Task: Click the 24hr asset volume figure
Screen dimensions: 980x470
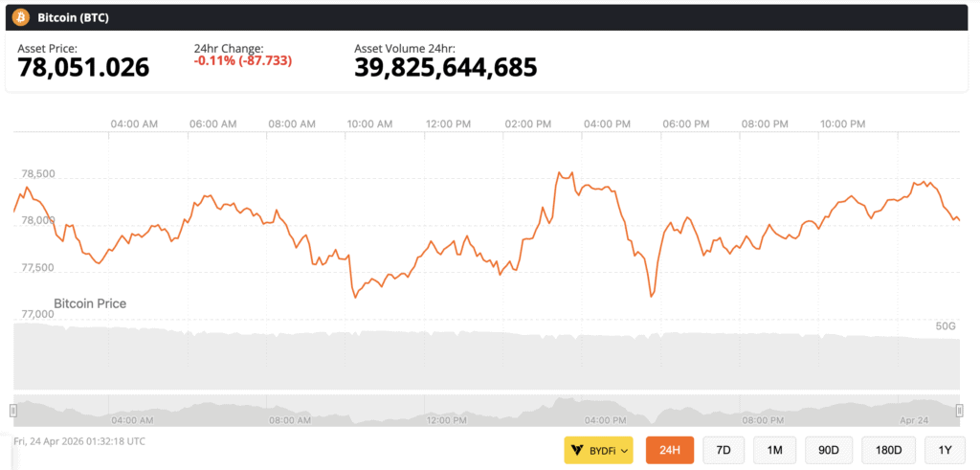Action: (x=445, y=67)
